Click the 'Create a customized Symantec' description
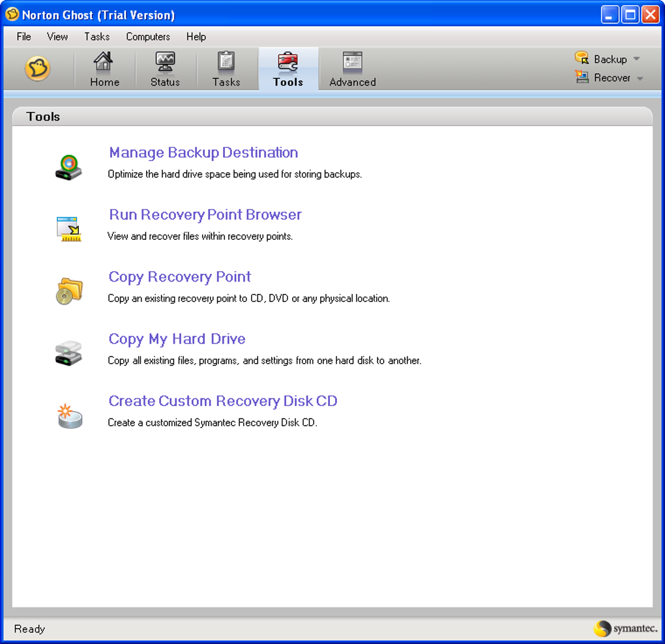This screenshot has width=665, height=644. [213, 422]
